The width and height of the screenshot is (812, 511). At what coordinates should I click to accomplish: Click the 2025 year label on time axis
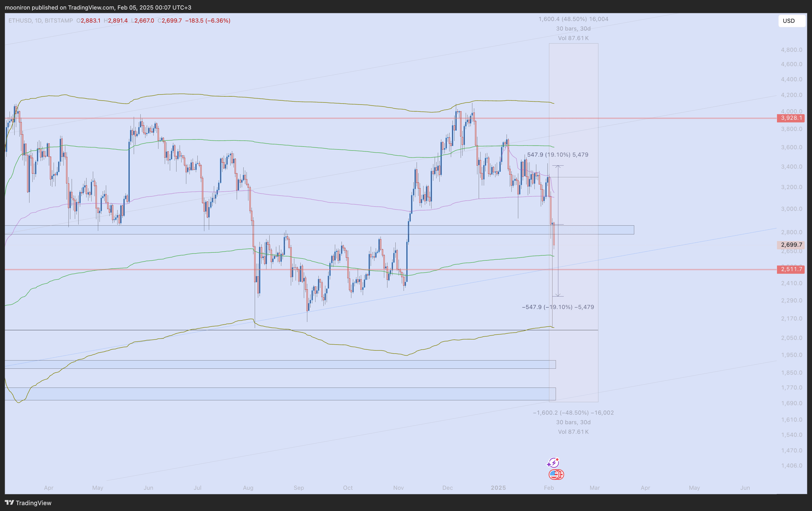tap(498, 488)
